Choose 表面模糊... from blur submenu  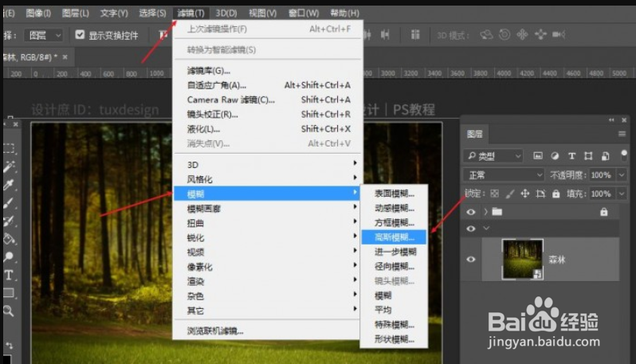[394, 194]
